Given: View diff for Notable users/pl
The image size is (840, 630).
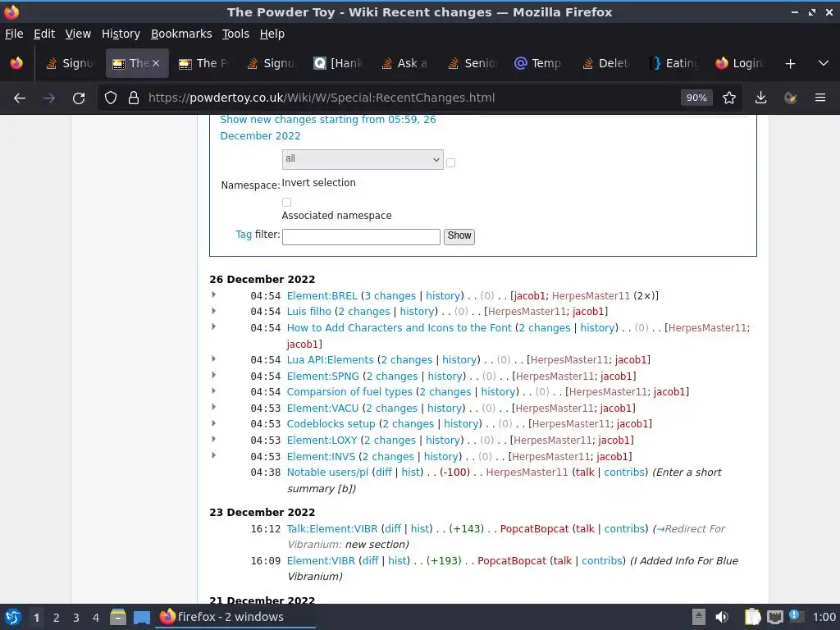Looking at the screenshot, I should tap(384, 472).
